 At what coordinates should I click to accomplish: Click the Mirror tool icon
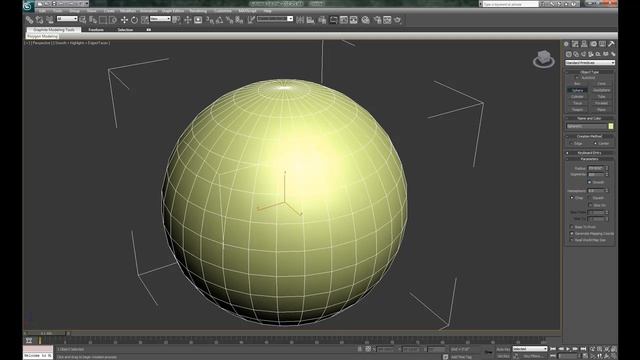300,20
